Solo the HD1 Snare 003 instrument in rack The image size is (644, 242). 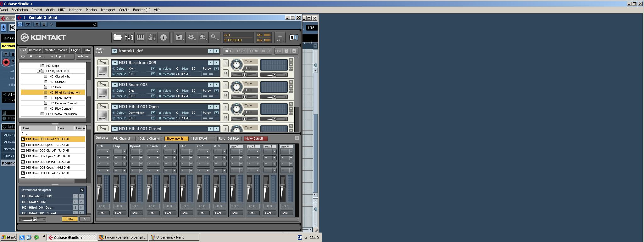(x=225, y=85)
